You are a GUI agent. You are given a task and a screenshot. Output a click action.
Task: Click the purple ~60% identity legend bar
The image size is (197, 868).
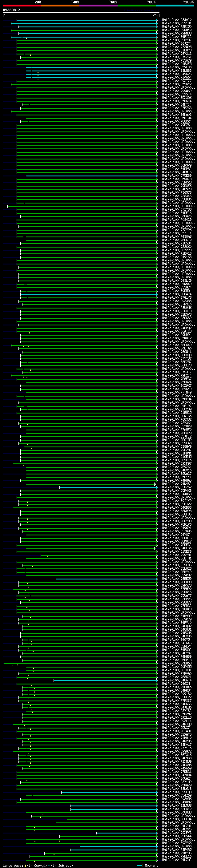click(98, 6)
